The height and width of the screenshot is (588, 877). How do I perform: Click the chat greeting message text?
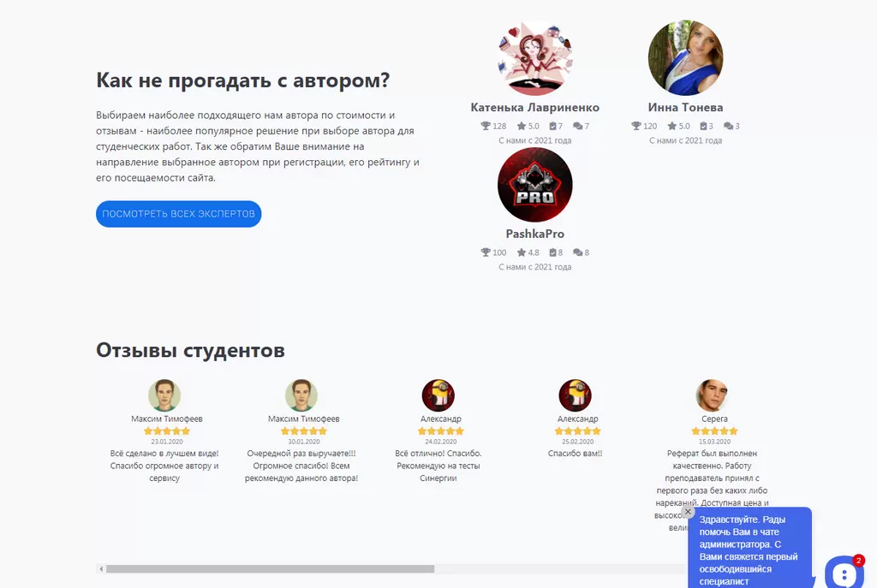click(x=749, y=550)
